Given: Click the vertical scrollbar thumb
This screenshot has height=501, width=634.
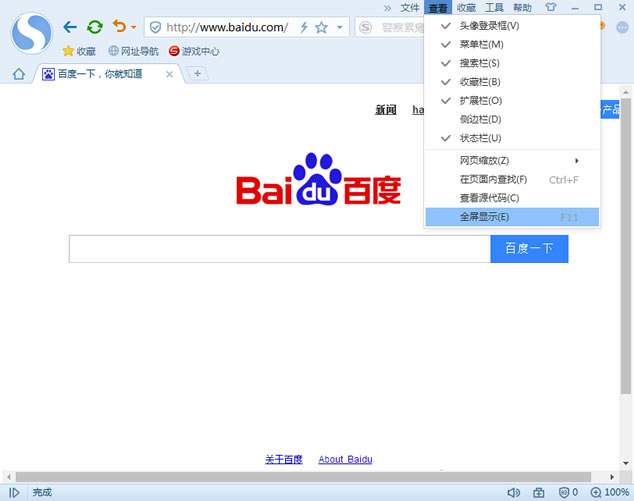Looking at the screenshot, I should point(626,247).
